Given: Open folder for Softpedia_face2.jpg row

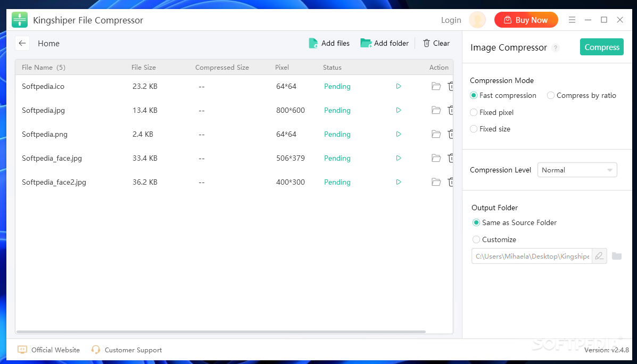Looking at the screenshot, I should [436, 182].
